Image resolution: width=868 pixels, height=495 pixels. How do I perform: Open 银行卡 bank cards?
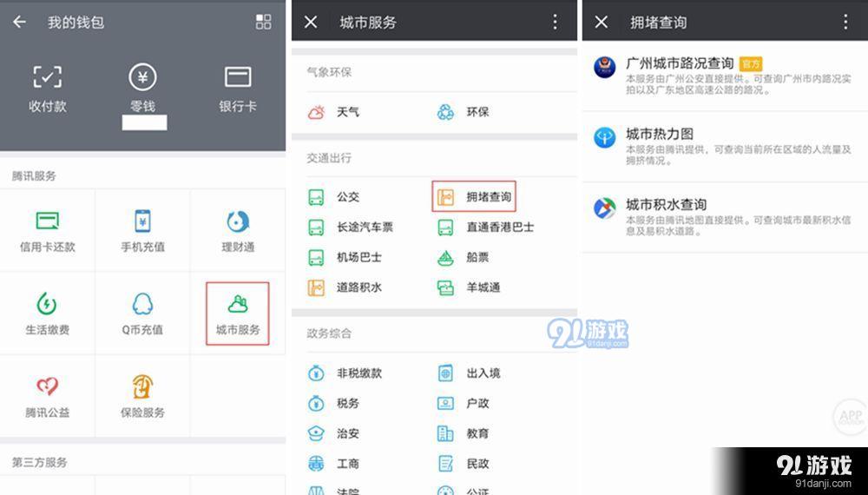click(x=238, y=89)
